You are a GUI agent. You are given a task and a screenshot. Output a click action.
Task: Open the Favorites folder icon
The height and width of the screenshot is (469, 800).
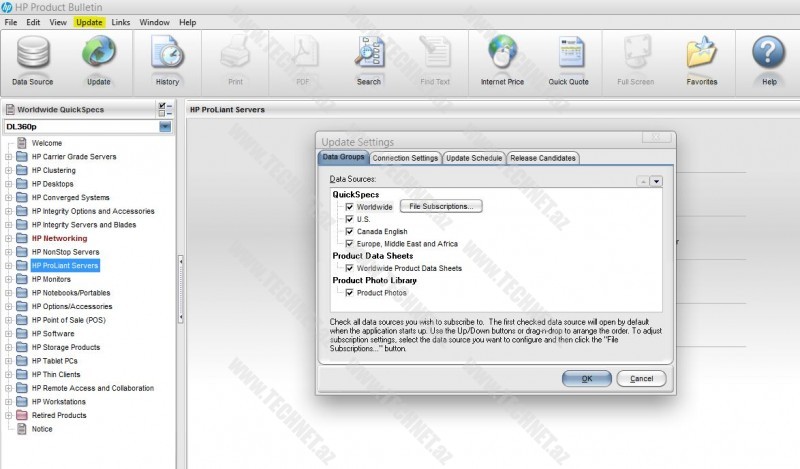703,58
